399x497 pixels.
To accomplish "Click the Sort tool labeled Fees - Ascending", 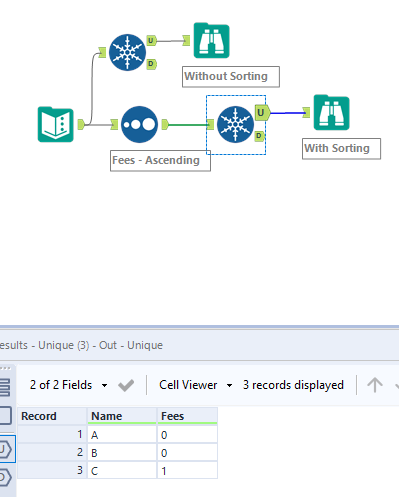I will click(x=139, y=124).
